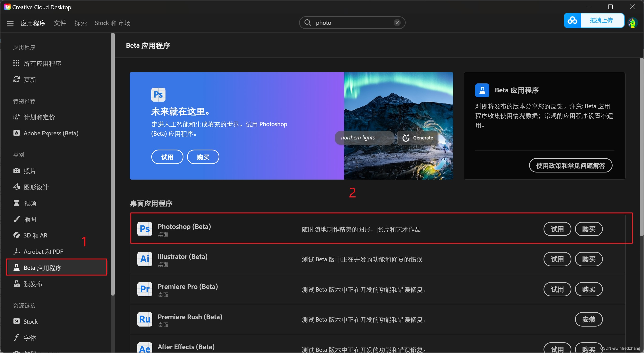
Task: Click 购买 for Illustrator (Beta)
Action: pyautogui.click(x=589, y=259)
